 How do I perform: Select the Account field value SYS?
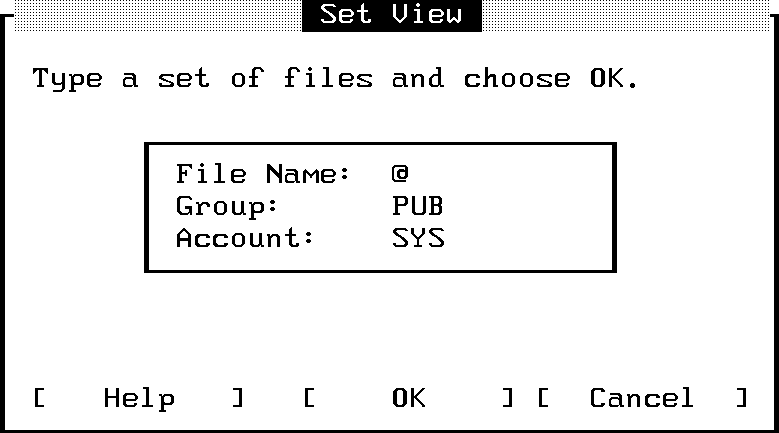(x=417, y=239)
